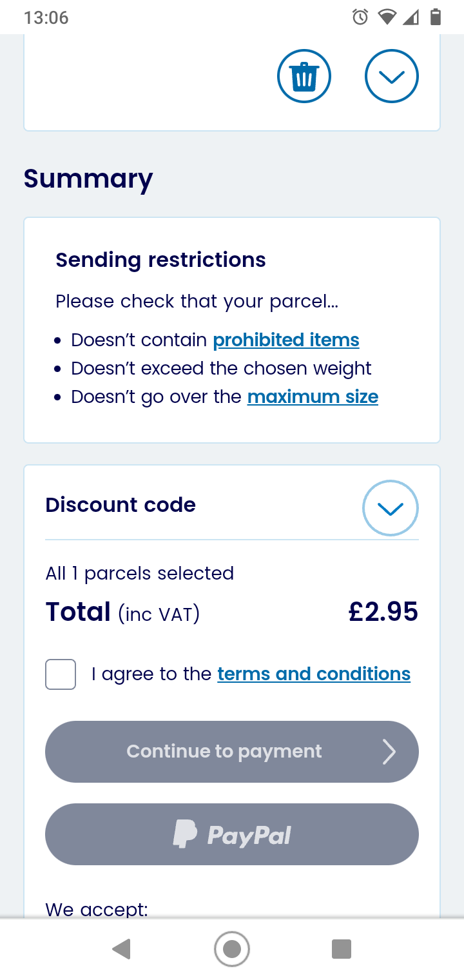Expand the parcel details chevron beside trash
Viewport: 464px width, 980px height.
tap(392, 77)
